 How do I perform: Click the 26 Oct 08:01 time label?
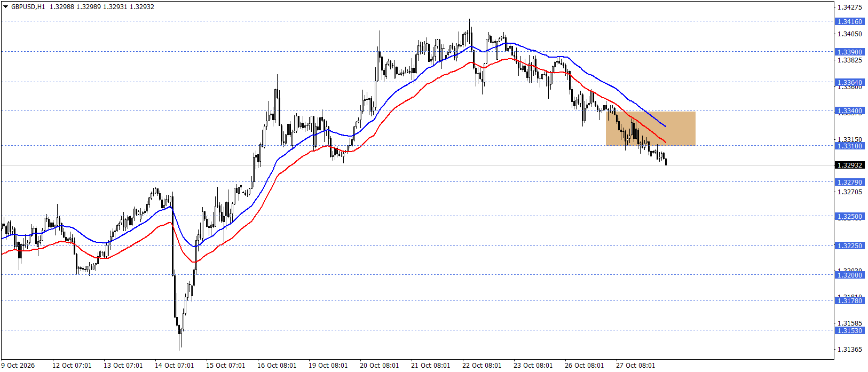(x=585, y=366)
